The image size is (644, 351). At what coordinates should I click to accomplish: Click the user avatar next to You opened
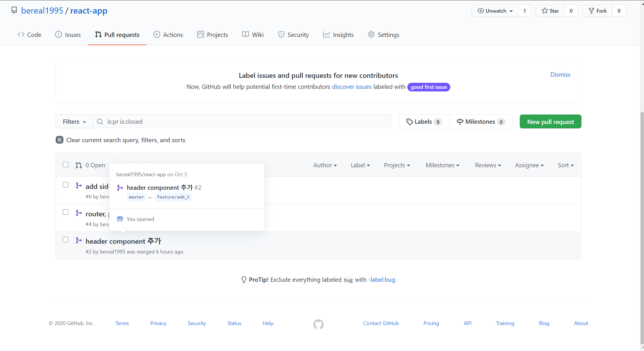tap(120, 219)
